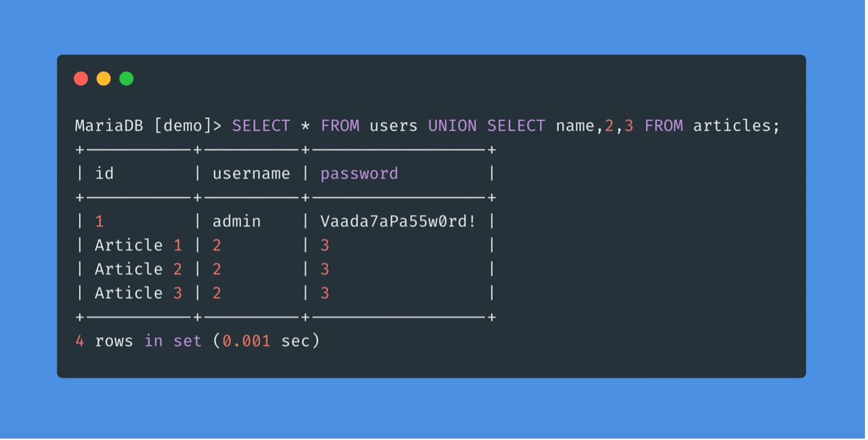Click the UNION keyword in the query
The height and width of the screenshot is (440, 868).
click(x=452, y=126)
